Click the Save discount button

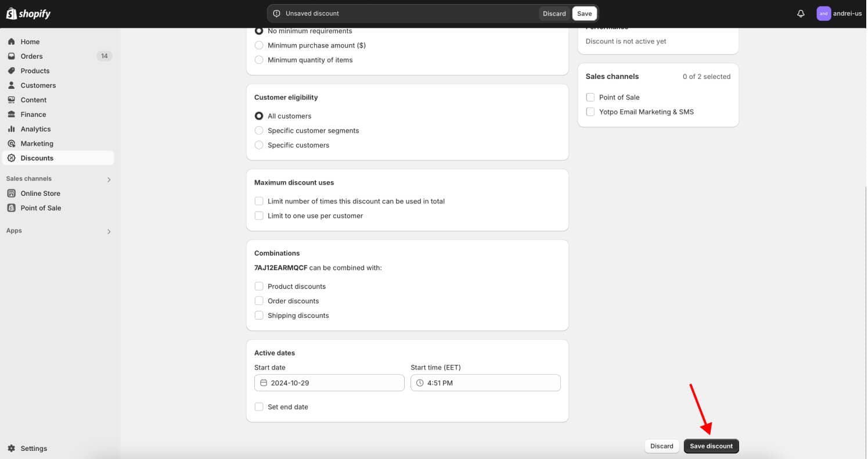point(711,446)
